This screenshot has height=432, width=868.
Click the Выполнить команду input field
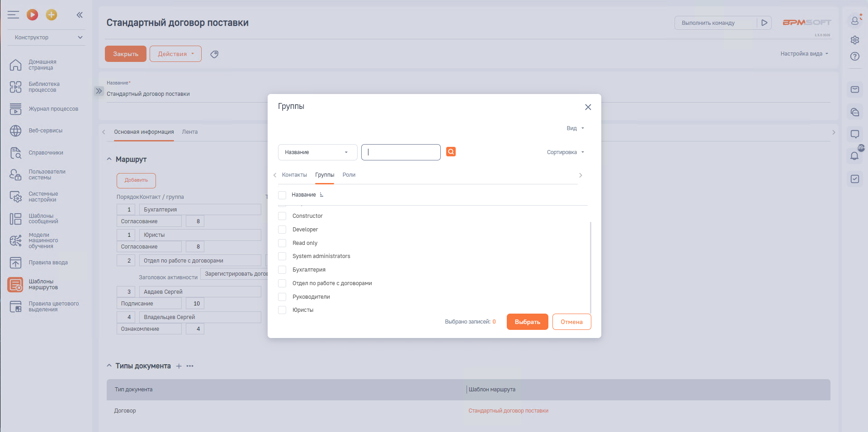pos(716,23)
